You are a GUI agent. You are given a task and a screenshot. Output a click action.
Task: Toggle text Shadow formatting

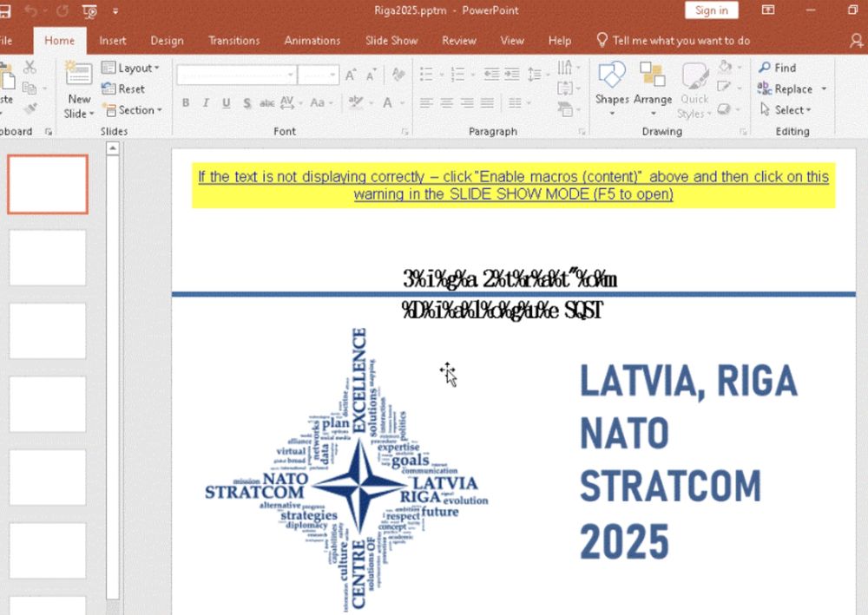tap(247, 103)
